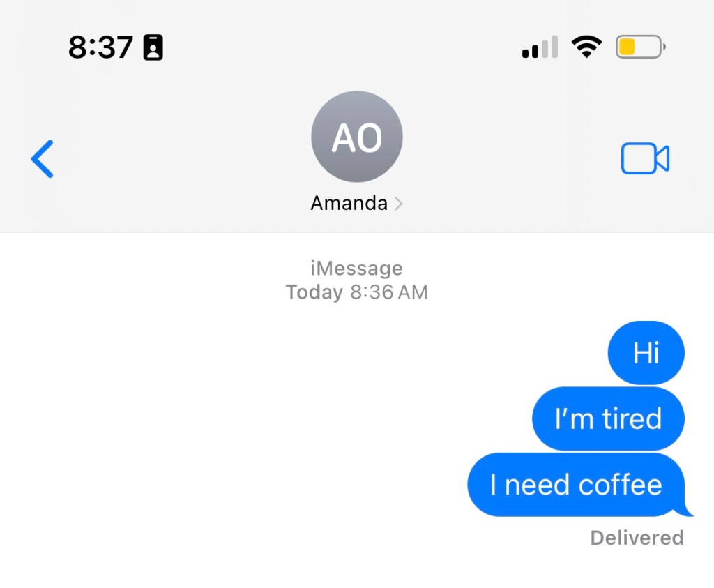Tap the iMessage label above the timestamp

click(356, 268)
